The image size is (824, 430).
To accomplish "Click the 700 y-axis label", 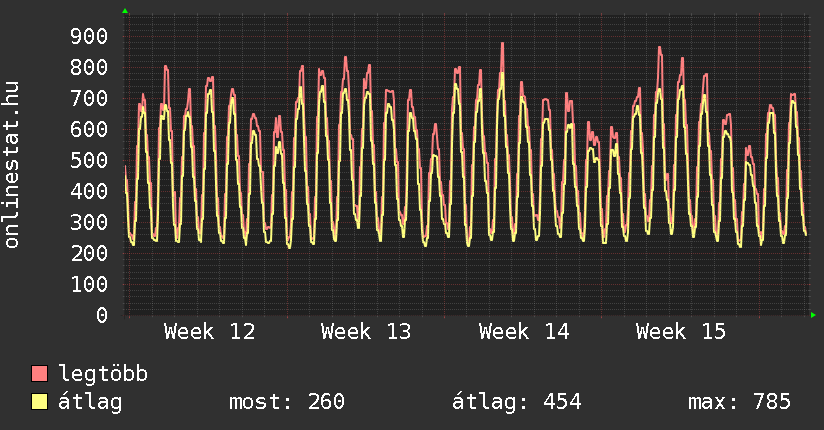I will pyautogui.click(x=88, y=99).
